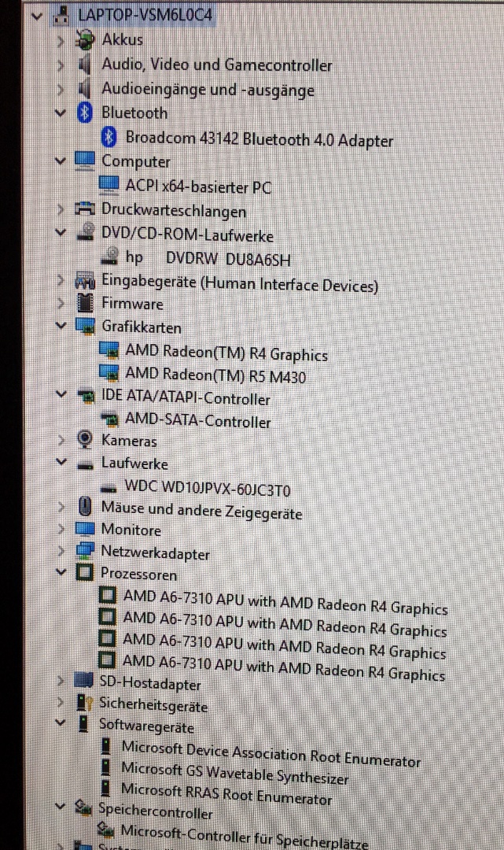Expand the Akkus category

click(x=61, y=41)
